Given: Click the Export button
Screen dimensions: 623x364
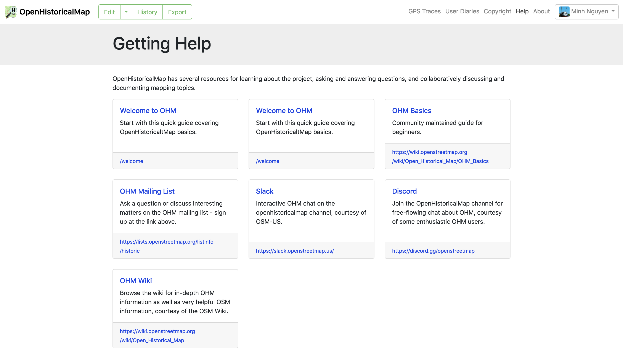Looking at the screenshot, I should pos(177,12).
